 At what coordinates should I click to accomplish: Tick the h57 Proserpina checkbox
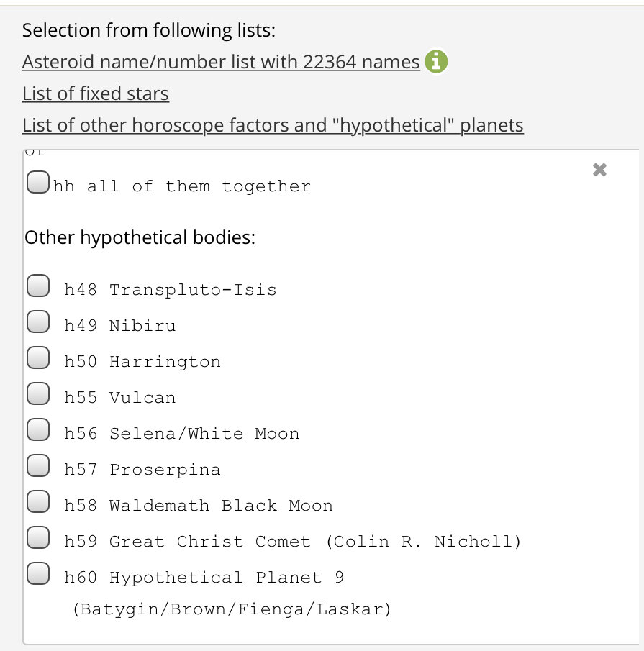38,465
